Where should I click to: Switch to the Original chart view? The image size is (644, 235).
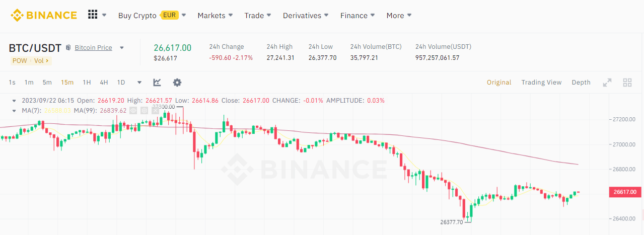click(x=498, y=83)
